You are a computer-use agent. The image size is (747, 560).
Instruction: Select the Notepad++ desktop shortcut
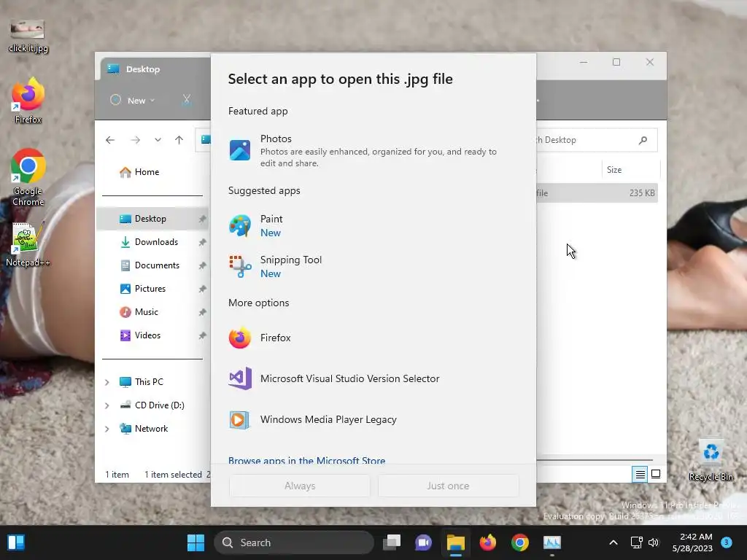(x=28, y=245)
